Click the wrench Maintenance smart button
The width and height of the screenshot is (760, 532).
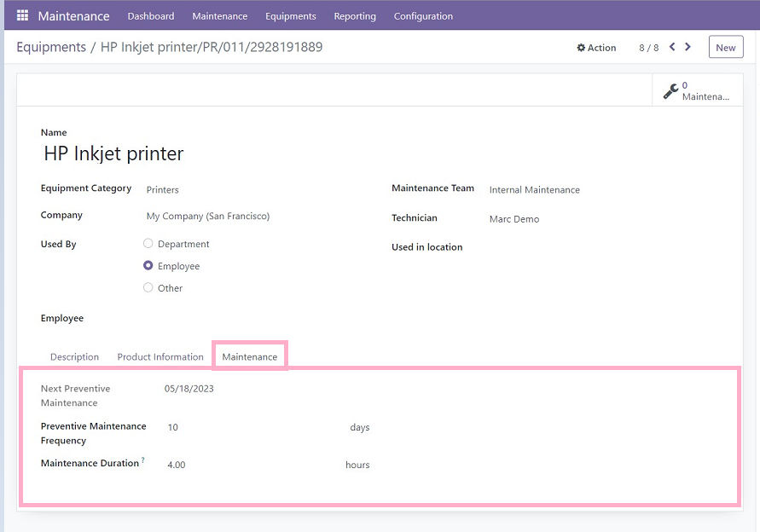tap(697, 90)
